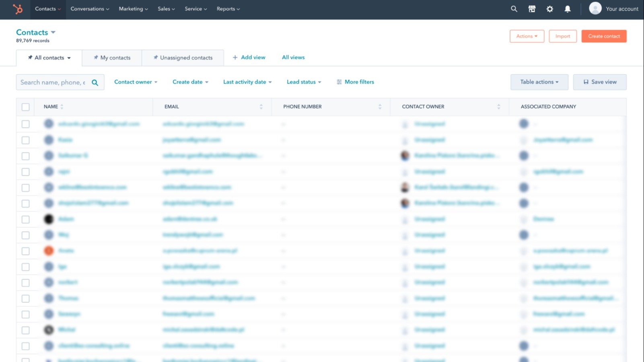The width and height of the screenshot is (644, 362).
Task: Check the checkbox next to Thomas
Action: [25, 298]
